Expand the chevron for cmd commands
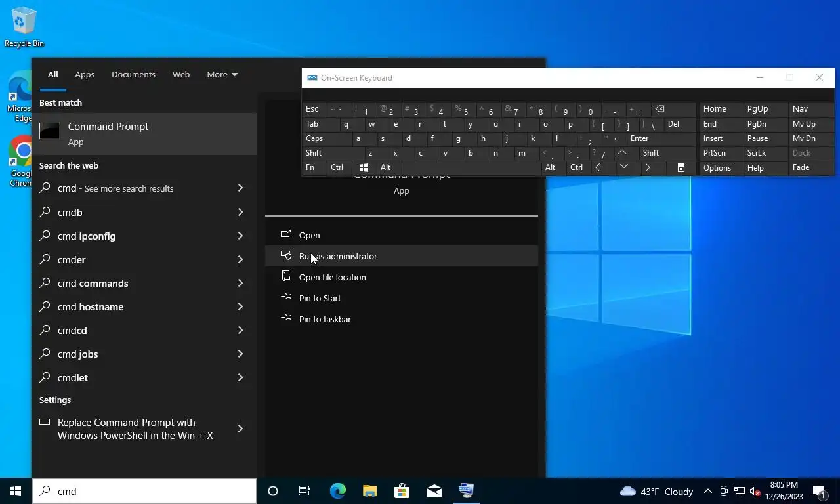 tap(240, 283)
